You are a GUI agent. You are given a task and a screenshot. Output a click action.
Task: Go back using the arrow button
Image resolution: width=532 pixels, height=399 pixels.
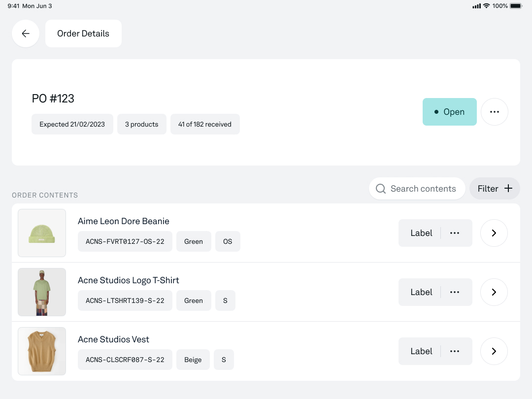[x=26, y=33]
